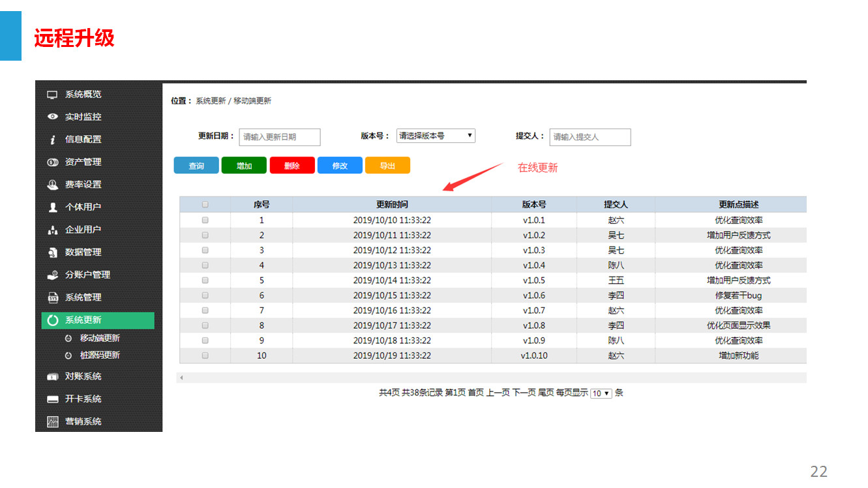
Task: Open the per-page count dropdown showing 10
Action: tap(601, 393)
